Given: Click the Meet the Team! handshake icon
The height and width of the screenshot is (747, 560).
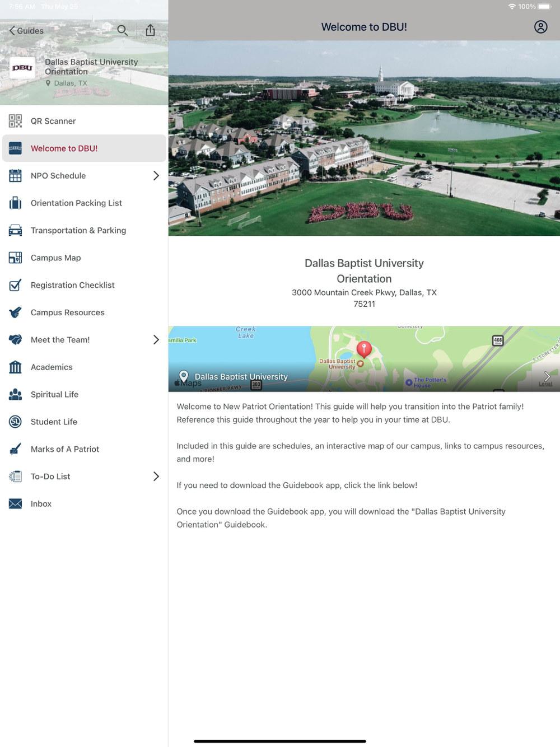Looking at the screenshot, I should [16, 340].
